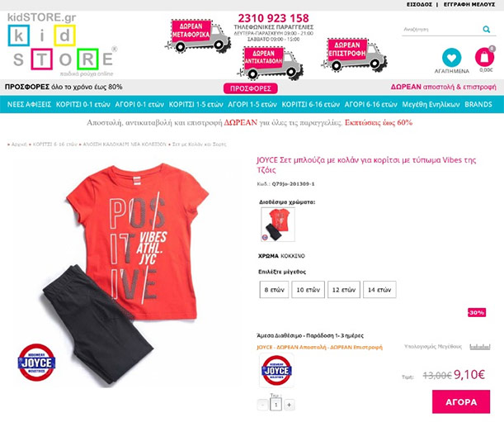Screen dimensions: 504x422
Task: Click the ΔΩΡΕΑΝ ΑΝΤΙΚΑΤΑΒΟΛΗ truck icon
Action: [x=270, y=63]
